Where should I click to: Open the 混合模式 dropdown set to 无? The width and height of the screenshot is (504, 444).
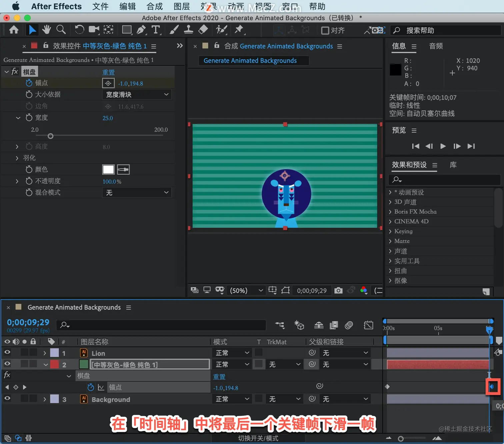(137, 193)
